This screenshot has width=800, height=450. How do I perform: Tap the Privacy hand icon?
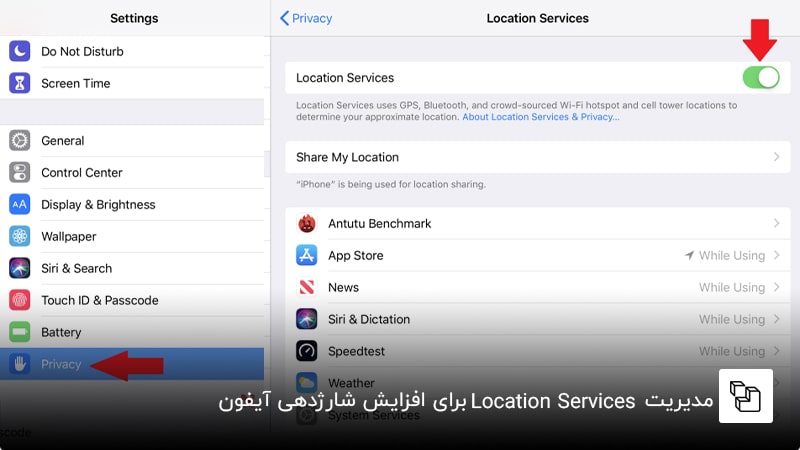pos(19,364)
